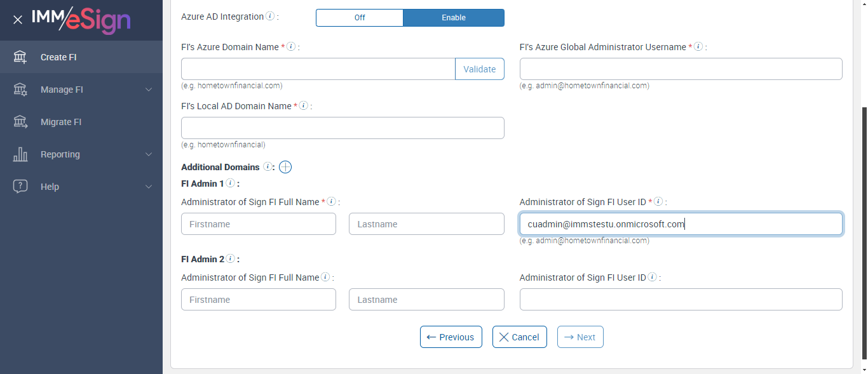This screenshot has width=868, height=374.
Task: Go back with the Previous button
Action: [451, 337]
